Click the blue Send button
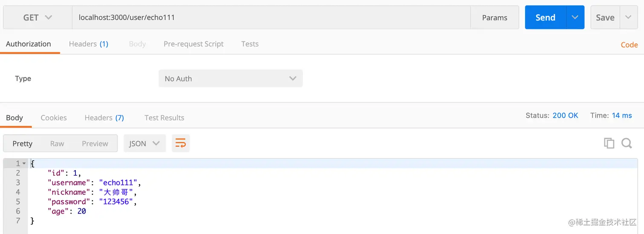644x234 pixels. pyautogui.click(x=545, y=17)
